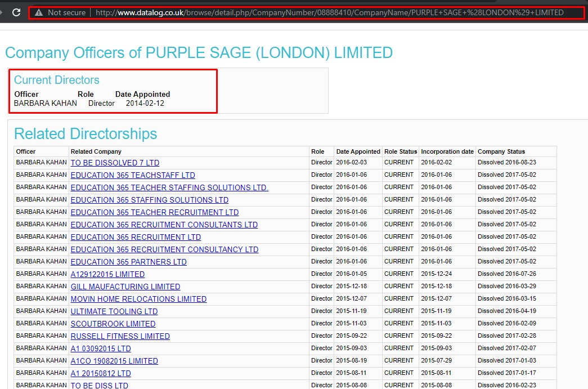Open EDUCATION 365 TEACHER RECRUITMENT LTD link
The width and height of the screenshot is (588, 389).
coord(155,212)
